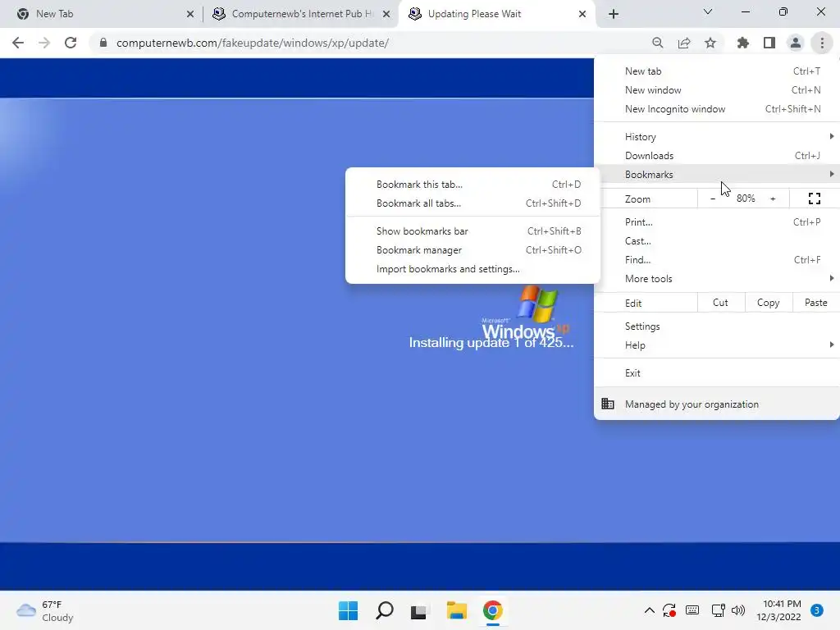Decrease zoom with the minus button
The height and width of the screenshot is (630, 840).
[x=713, y=199]
